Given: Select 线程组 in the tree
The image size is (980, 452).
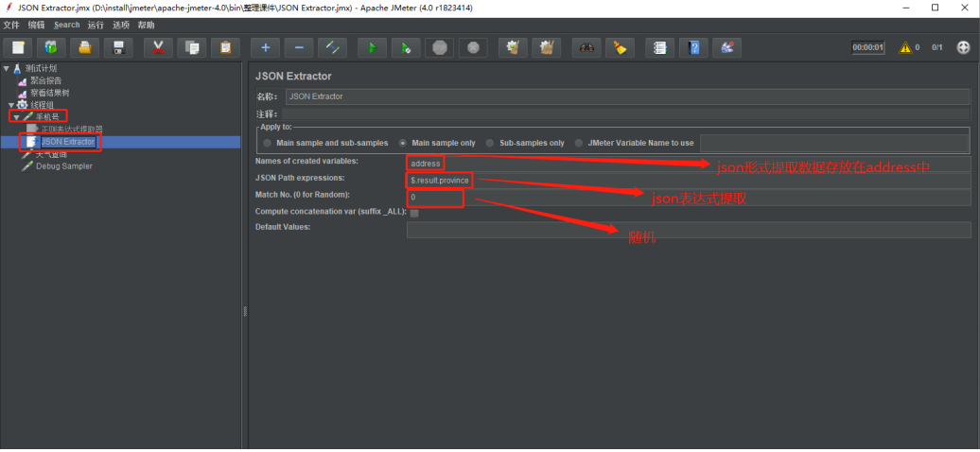Looking at the screenshot, I should pyautogui.click(x=42, y=104).
